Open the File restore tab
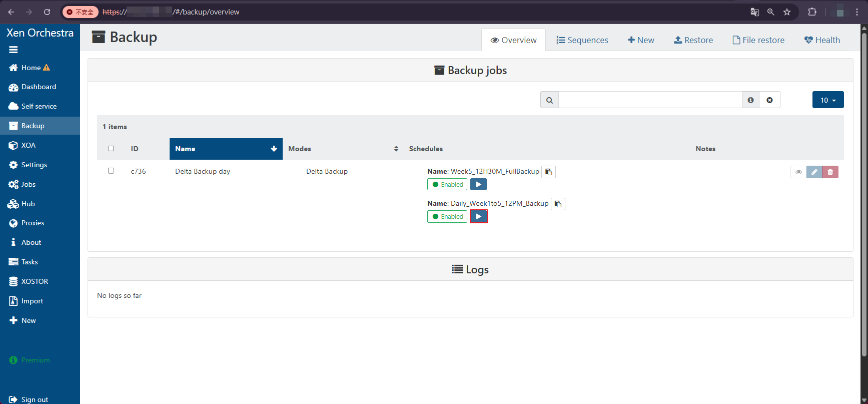Screen dimensions: 868x404 click(x=758, y=40)
